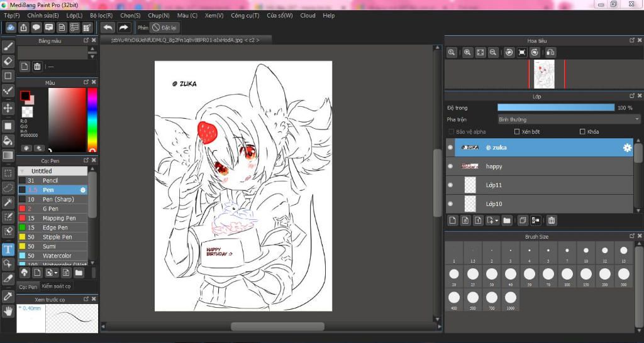Open the Cloud menu

[x=308, y=16]
